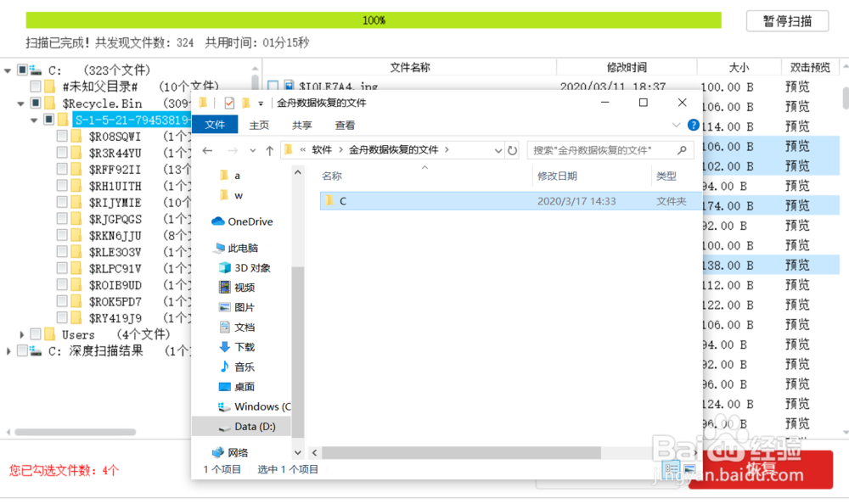The image size is (849, 504).
Task: Open the 文件 menu in Explorer
Action: point(215,123)
